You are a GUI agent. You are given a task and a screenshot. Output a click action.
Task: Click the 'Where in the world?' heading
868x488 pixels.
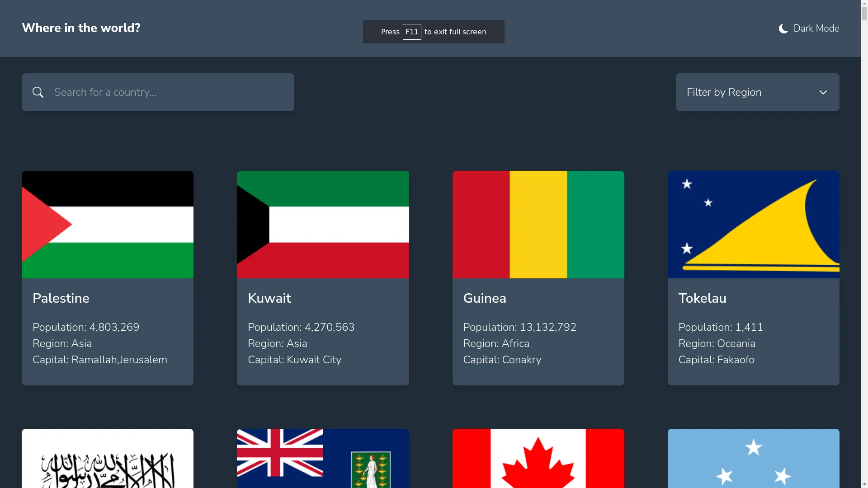point(80,28)
